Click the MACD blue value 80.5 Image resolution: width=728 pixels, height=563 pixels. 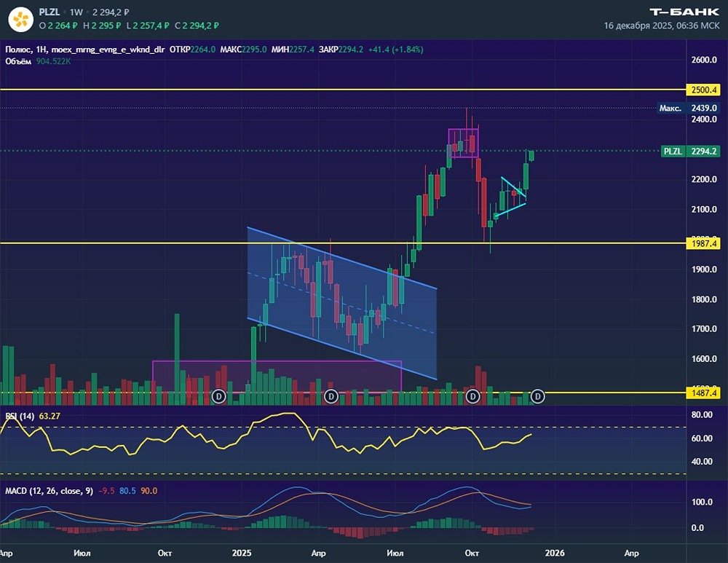click(x=127, y=491)
